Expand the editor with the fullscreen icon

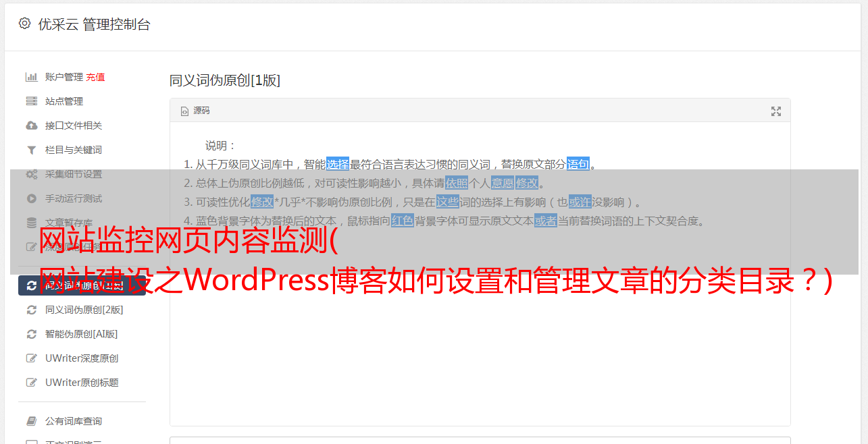point(776,111)
